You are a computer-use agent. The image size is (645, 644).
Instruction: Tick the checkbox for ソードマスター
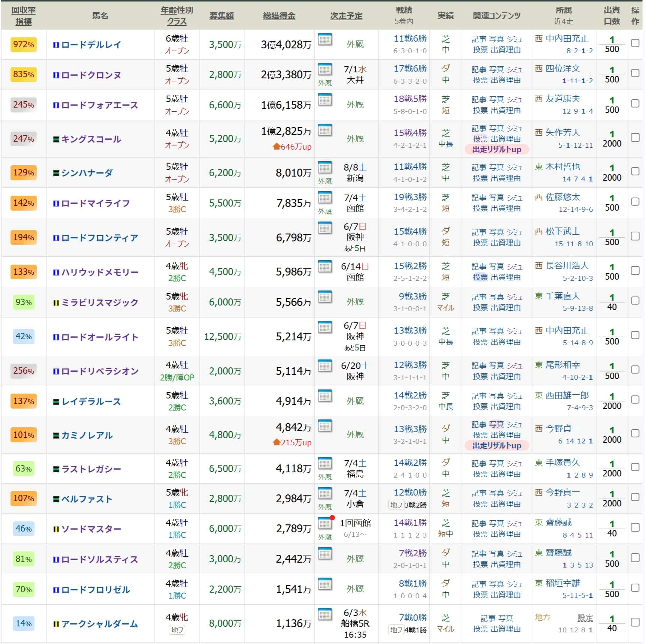click(x=635, y=527)
